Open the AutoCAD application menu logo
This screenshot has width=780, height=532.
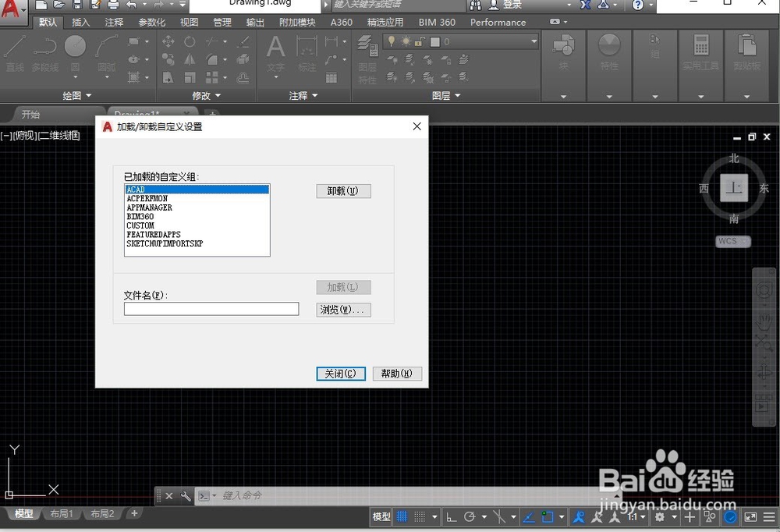11,10
